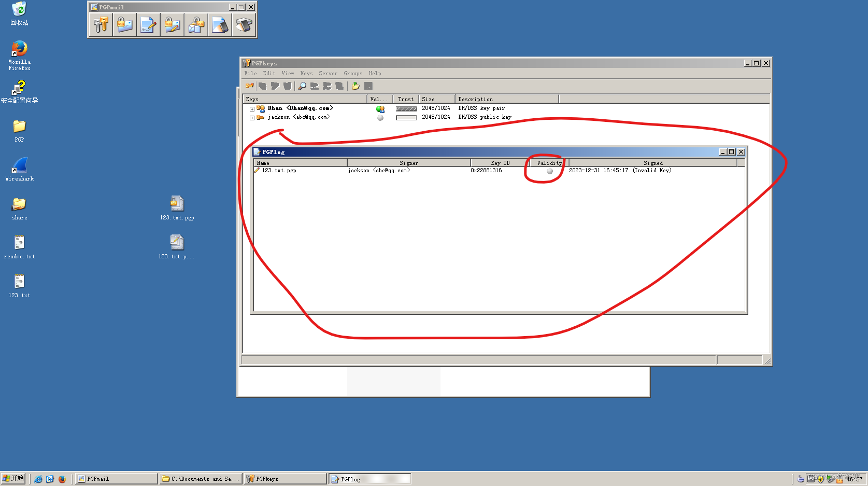Select the 123.txt.pgp desktop file

[177, 208]
